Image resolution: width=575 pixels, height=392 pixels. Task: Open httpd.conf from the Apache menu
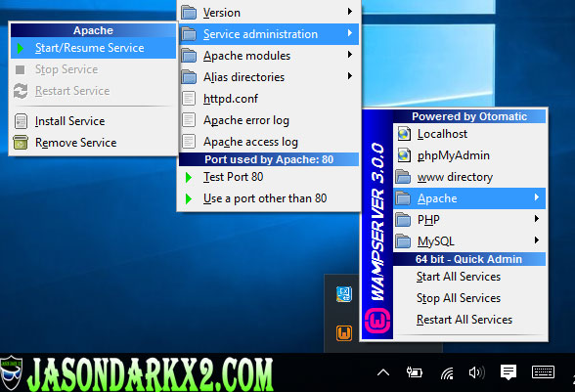point(268,99)
